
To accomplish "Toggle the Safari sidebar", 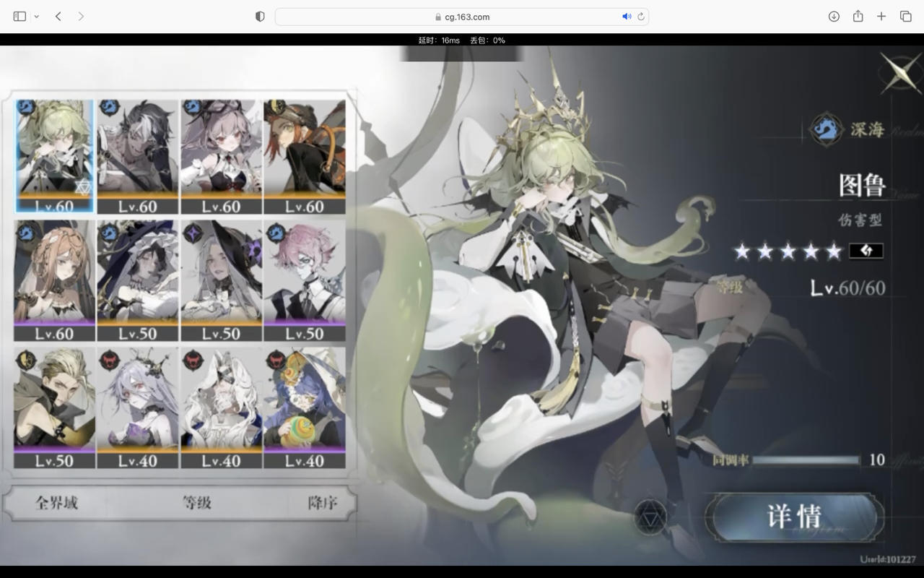I will point(19,16).
